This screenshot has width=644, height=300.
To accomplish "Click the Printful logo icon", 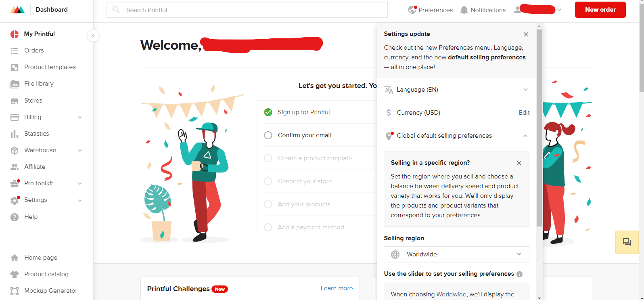I will pyautogui.click(x=17, y=10).
